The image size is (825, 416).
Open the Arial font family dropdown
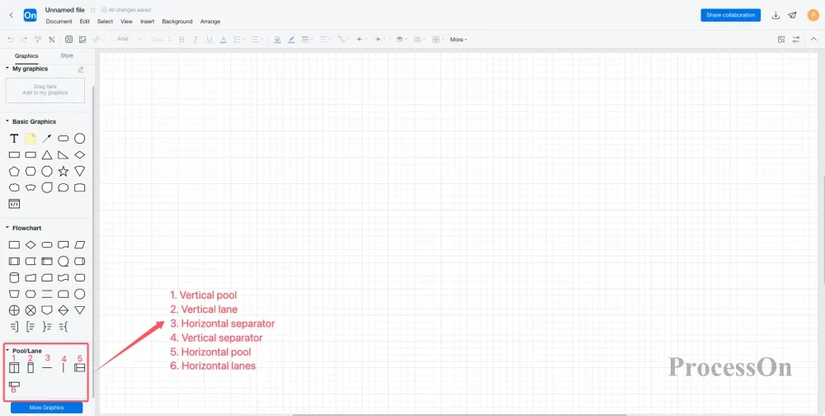point(129,39)
